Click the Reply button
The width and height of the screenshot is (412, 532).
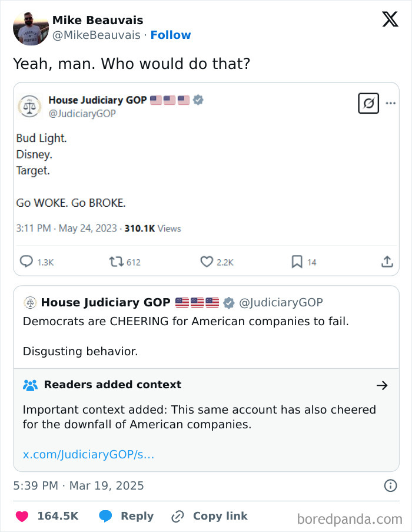127,516
